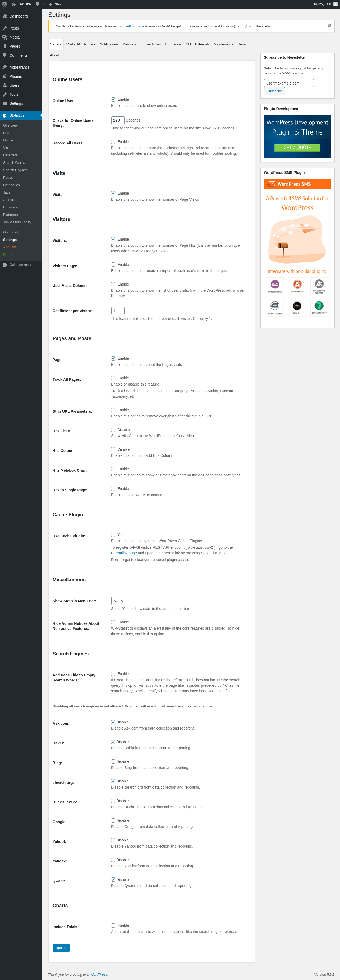The width and height of the screenshot is (340, 980).
Task: Open the Exclusions settings tab
Action: [173, 44]
